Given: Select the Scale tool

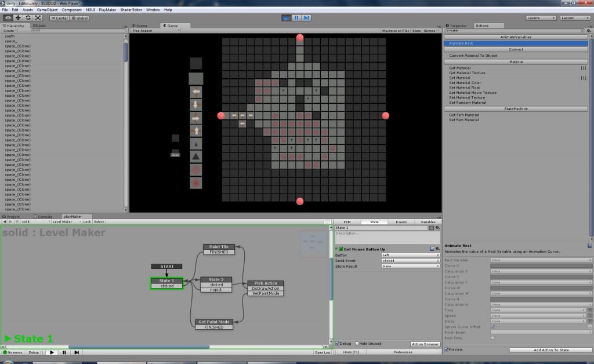Looking at the screenshot, I should (x=38, y=17).
